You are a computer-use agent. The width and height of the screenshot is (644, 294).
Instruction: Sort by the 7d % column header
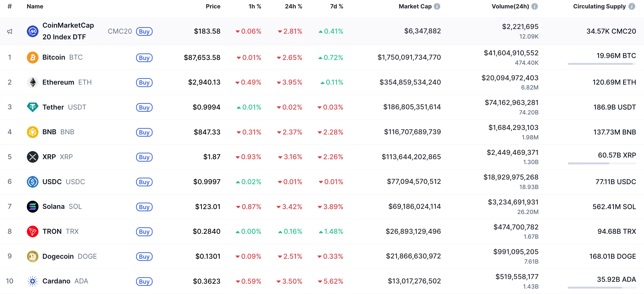click(336, 7)
